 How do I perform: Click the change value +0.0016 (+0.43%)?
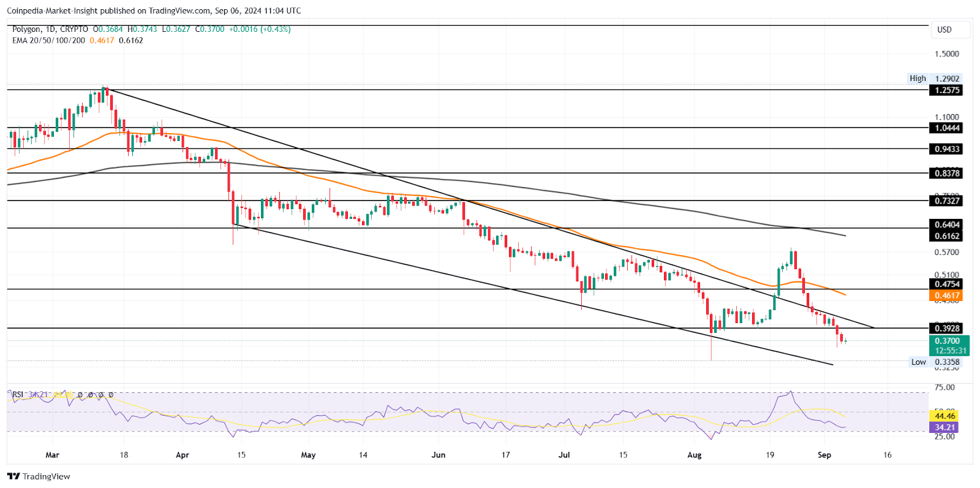click(260, 29)
